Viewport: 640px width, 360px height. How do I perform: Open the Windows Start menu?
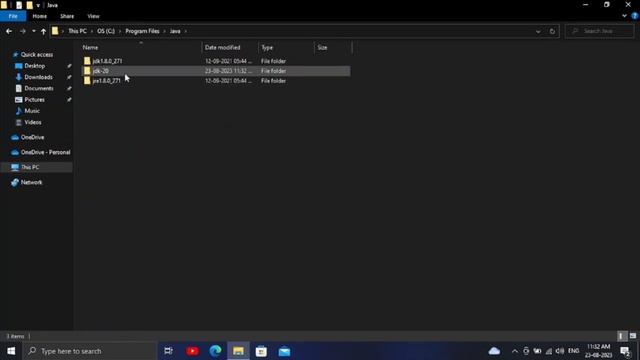11,351
